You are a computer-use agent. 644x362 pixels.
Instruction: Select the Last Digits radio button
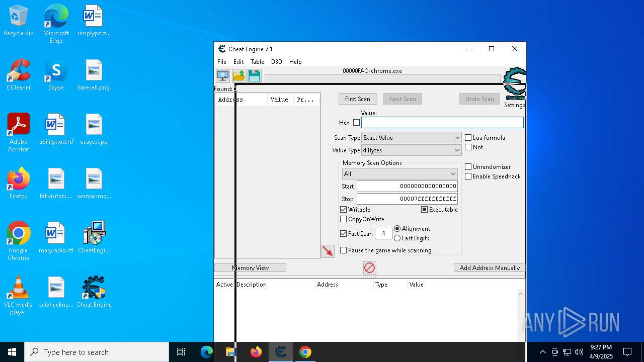pos(397,238)
